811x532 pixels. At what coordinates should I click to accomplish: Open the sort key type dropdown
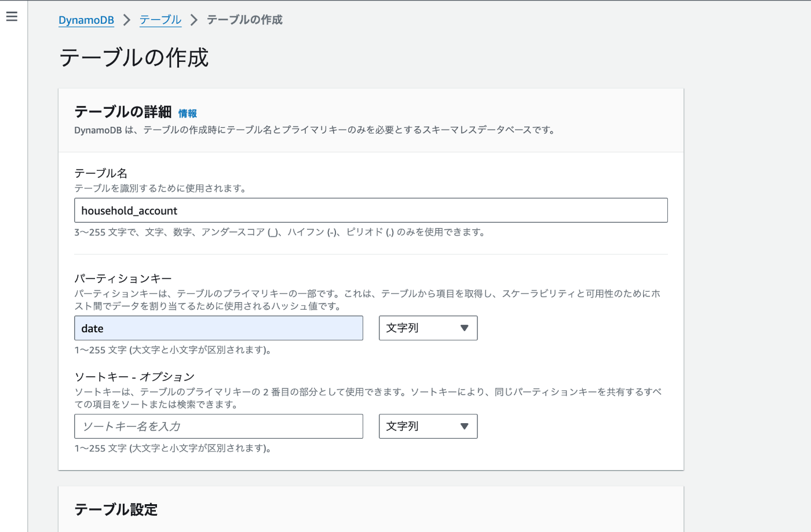[428, 427]
